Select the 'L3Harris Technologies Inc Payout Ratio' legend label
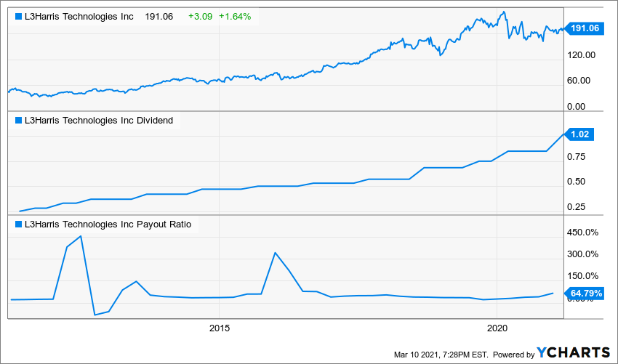The image size is (618, 364). coord(108,225)
